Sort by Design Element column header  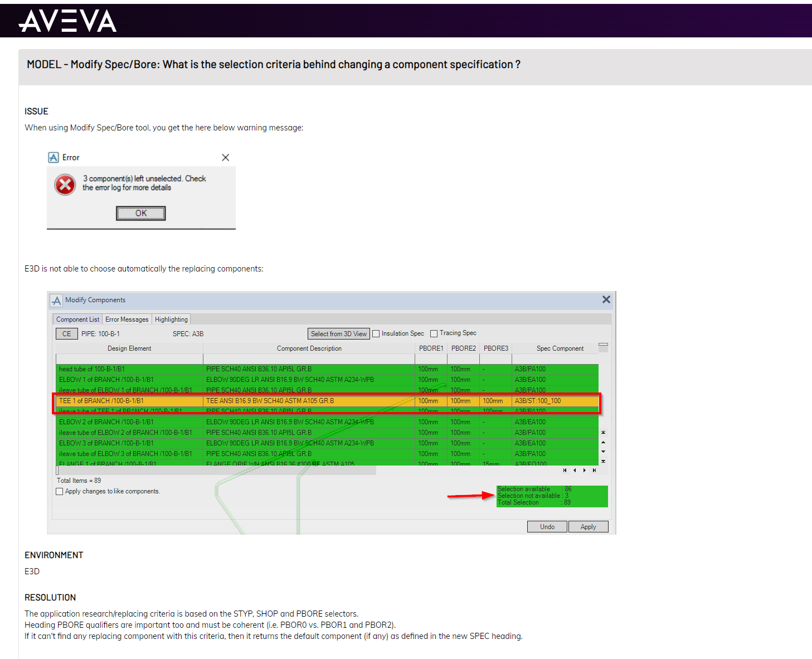129,348
